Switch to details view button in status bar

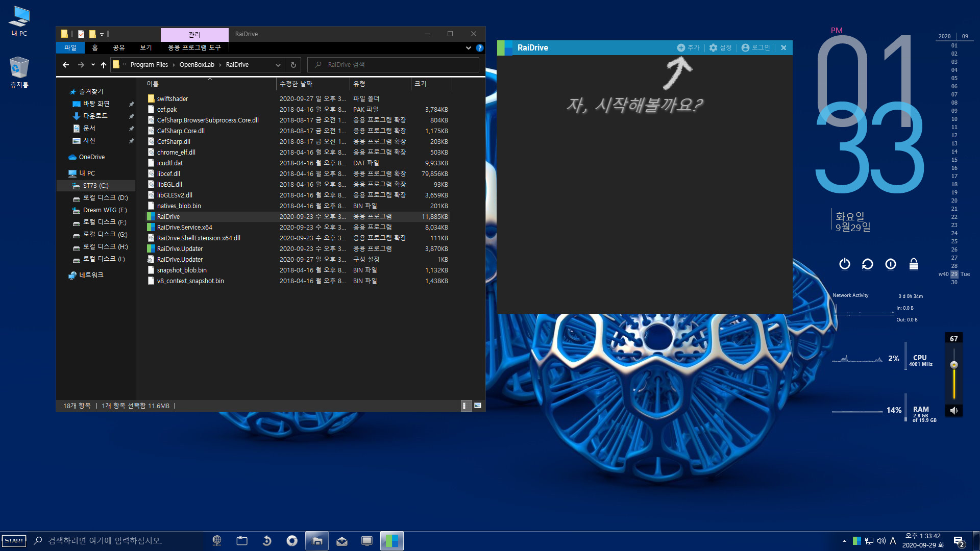coord(465,406)
